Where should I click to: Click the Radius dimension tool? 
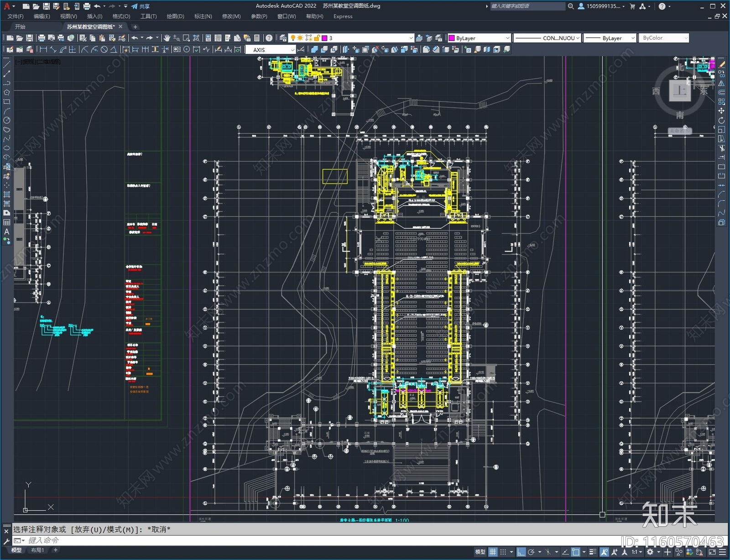tap(84, 49)
